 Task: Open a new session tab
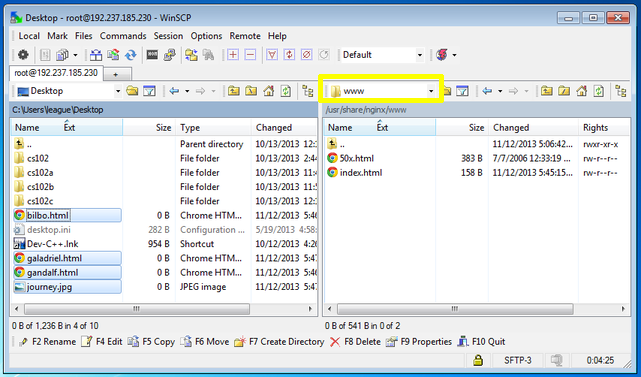tap(116, 74)
